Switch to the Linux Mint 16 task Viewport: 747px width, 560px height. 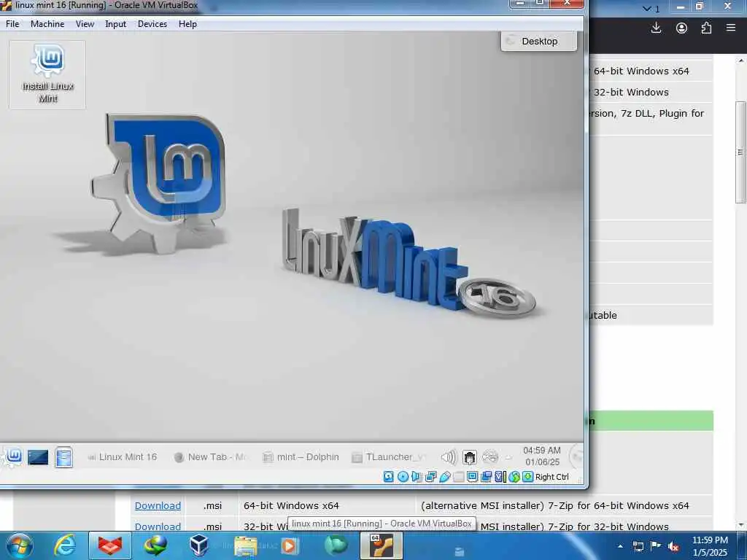(122, 456)
